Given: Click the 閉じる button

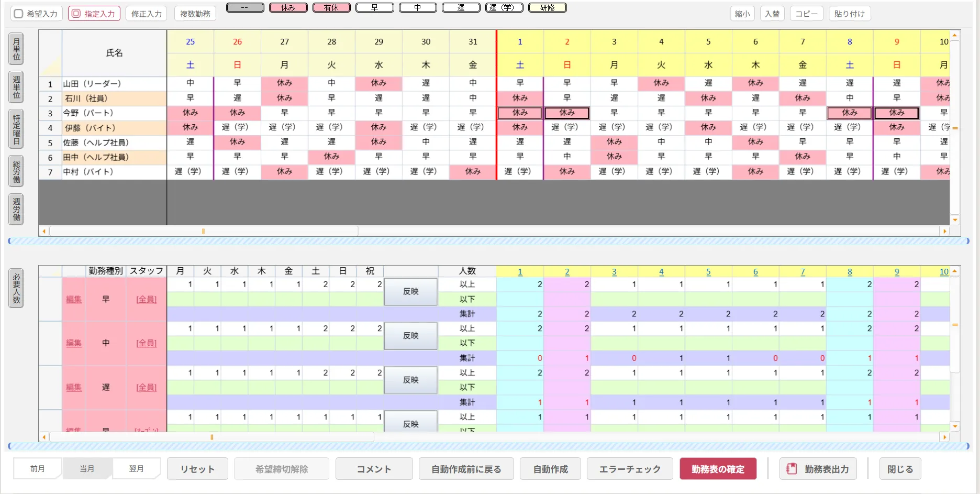Looking at the screenshot, I should (900, 469).
